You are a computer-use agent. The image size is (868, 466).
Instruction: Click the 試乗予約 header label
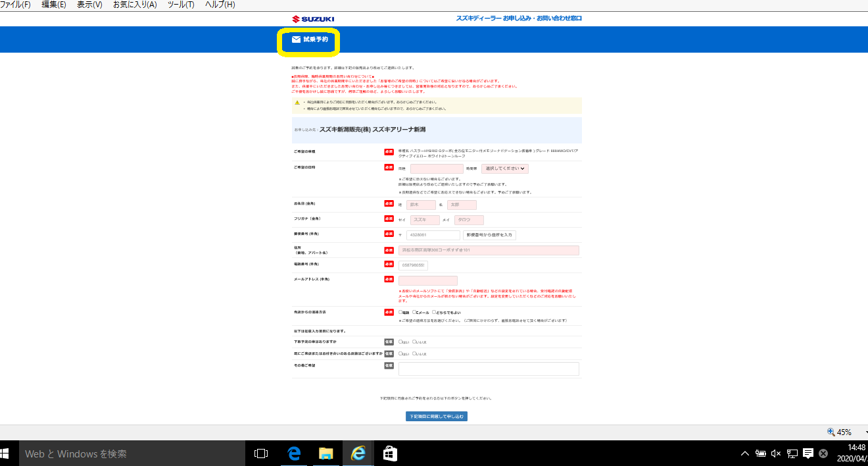point(315,39)
